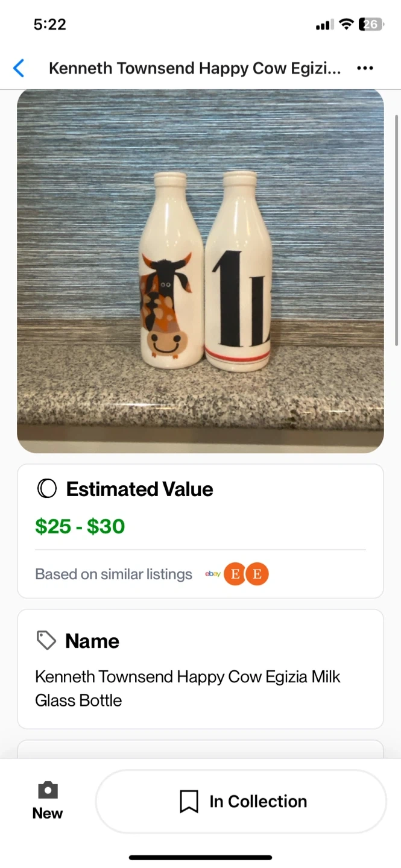The image size is (401, 868).
Task: Tap the 'Based on similar listings' text
Action: click(x=113, y=574)
